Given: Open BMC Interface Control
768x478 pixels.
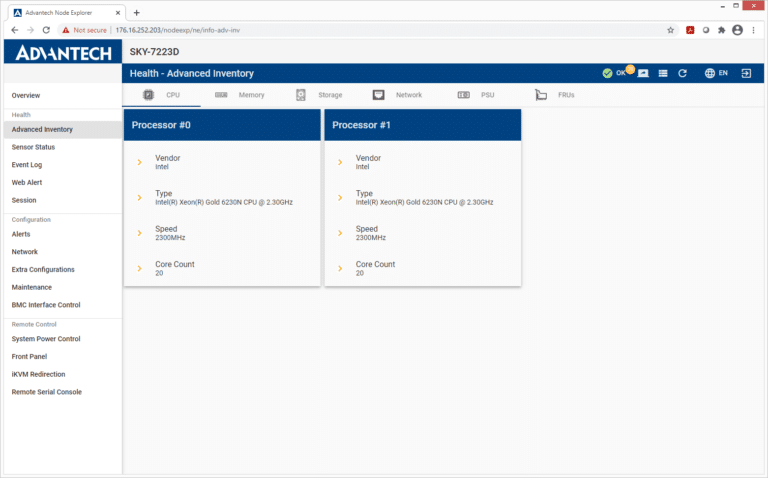Looking at the screenshot, I should 46,305.
